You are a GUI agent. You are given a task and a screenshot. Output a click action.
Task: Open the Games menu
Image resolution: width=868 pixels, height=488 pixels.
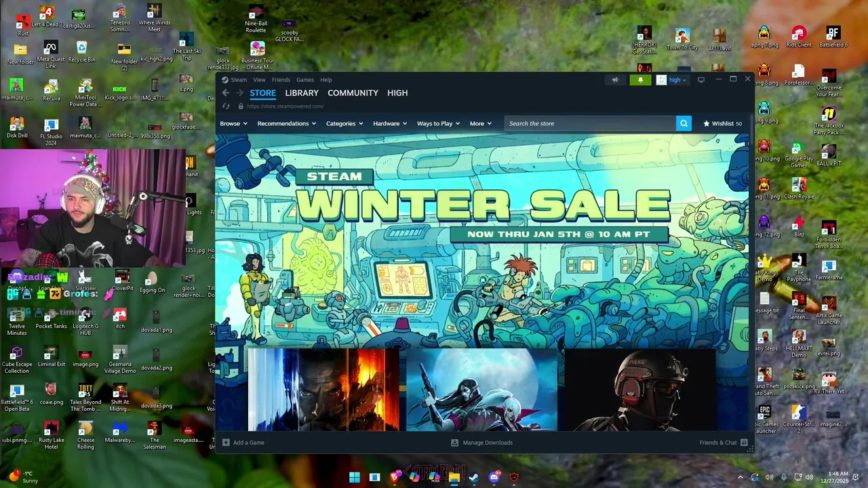pyautogui.click(x=305, y=80)
